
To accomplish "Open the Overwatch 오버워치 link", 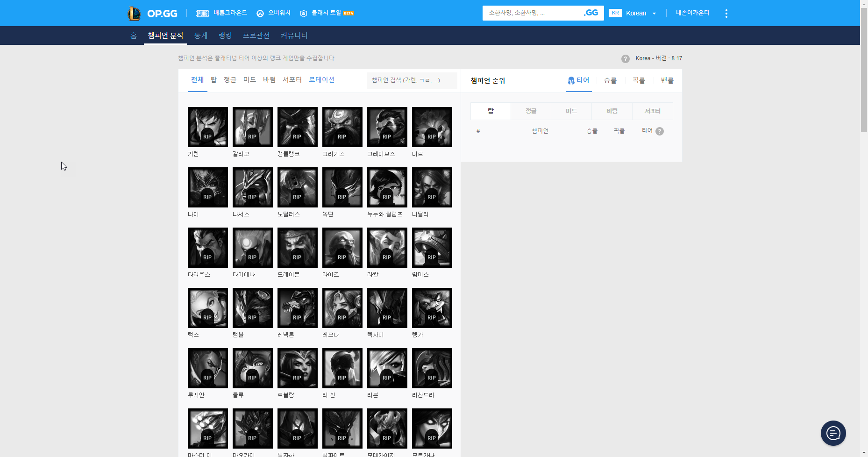I will pyautogui.click(x=273, y=13).
